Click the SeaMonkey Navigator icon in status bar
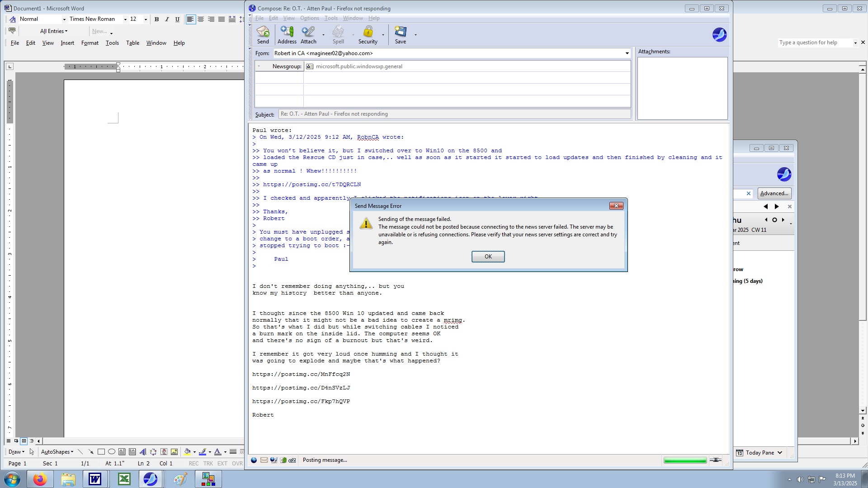Screen dimensions: 868x488 [x=254, y=460]
